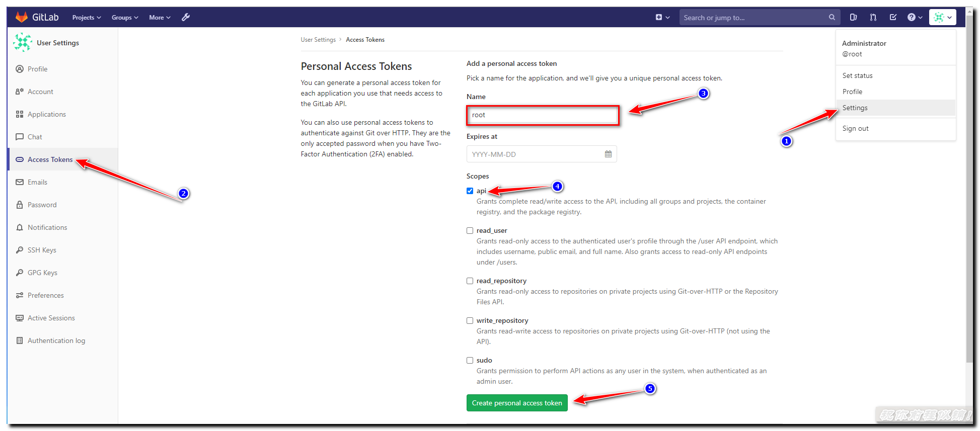Open merge requests icon in navbar

873,17
